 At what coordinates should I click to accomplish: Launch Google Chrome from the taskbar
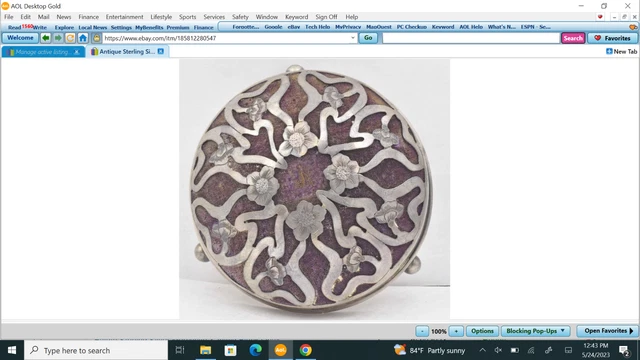click(306, 350)
